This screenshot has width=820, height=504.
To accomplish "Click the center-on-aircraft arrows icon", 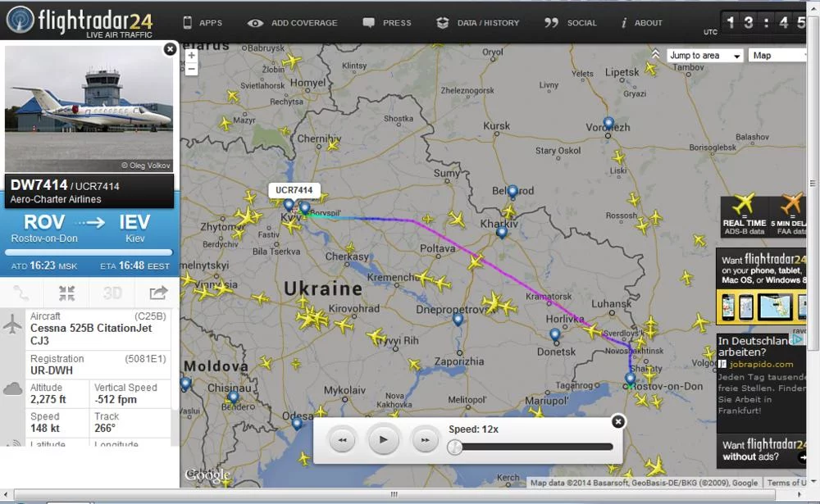I will pyautogui.click(x=67, y=293).
